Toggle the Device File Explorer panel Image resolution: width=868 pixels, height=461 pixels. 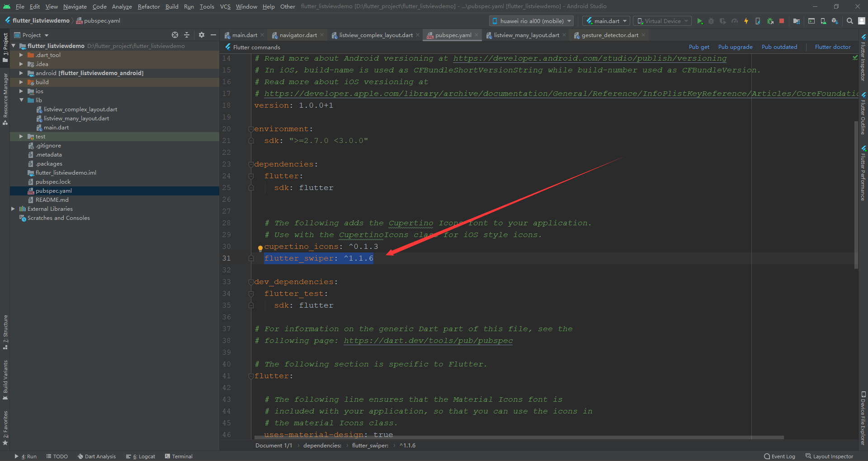863,418
